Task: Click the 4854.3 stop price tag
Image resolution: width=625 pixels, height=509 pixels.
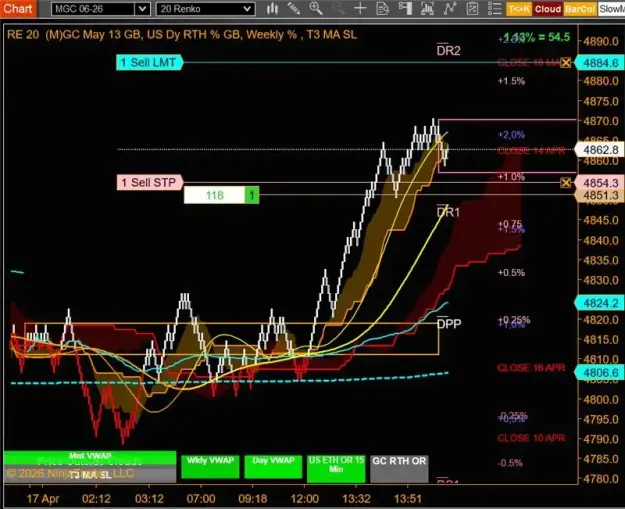Action: coord(600,183)
